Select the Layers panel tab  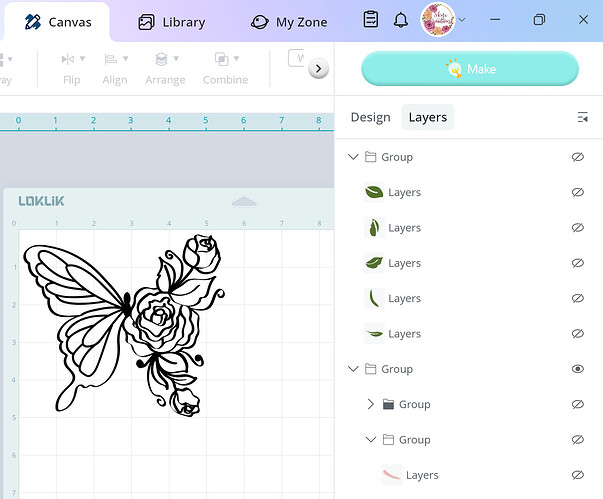(x=428, y=117)
